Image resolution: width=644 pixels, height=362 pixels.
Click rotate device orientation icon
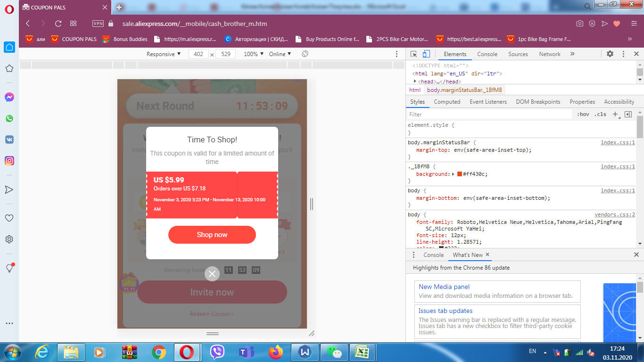(x=305, y=54)
